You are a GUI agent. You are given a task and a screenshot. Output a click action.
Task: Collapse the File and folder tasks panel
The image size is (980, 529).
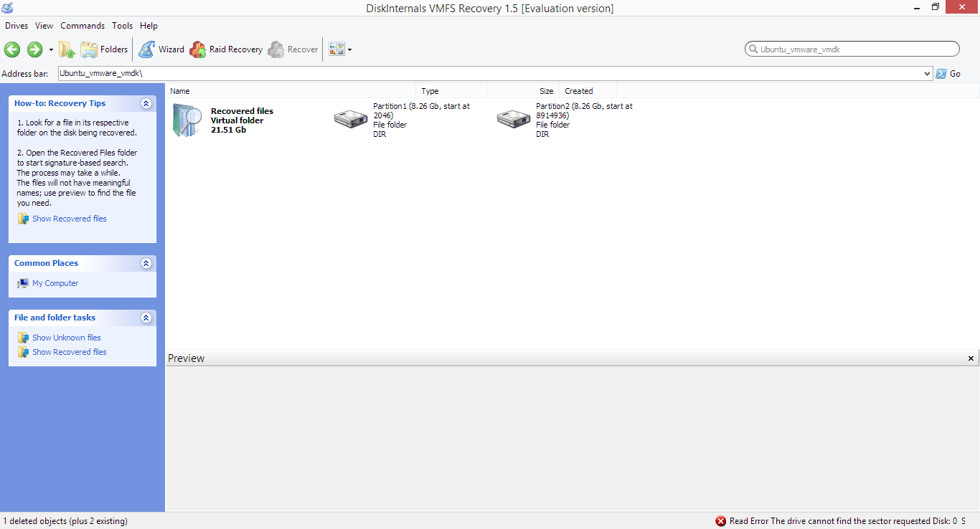146,318
